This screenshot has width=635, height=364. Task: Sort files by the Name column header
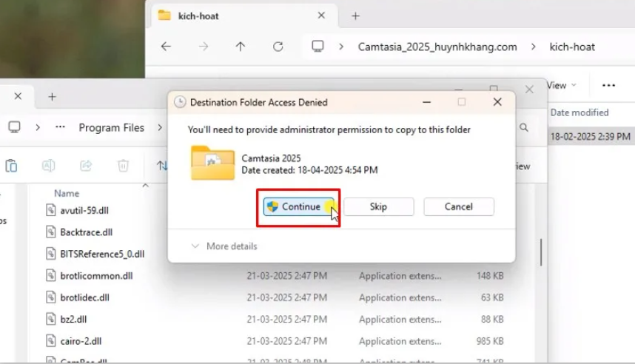(x=67, y=193)
